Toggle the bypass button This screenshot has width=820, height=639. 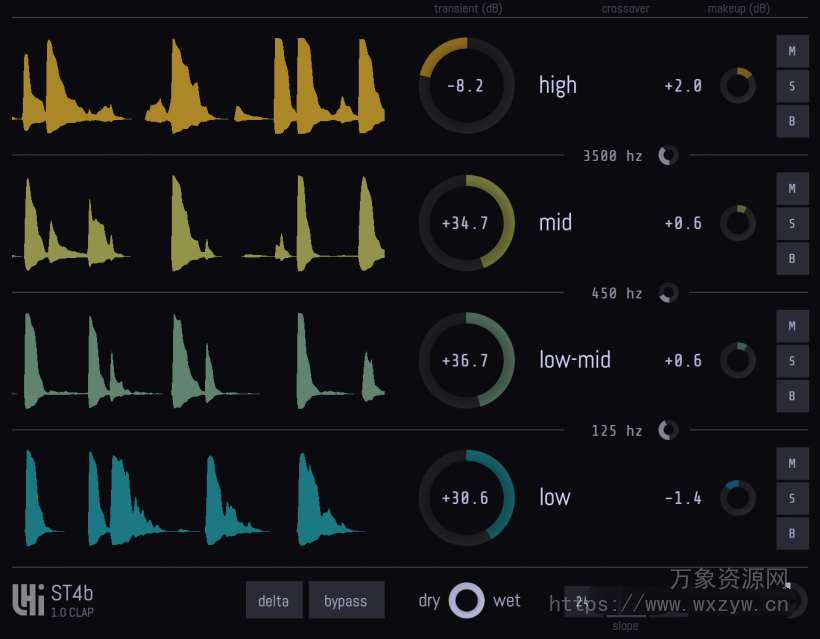[x=346, y=600]
